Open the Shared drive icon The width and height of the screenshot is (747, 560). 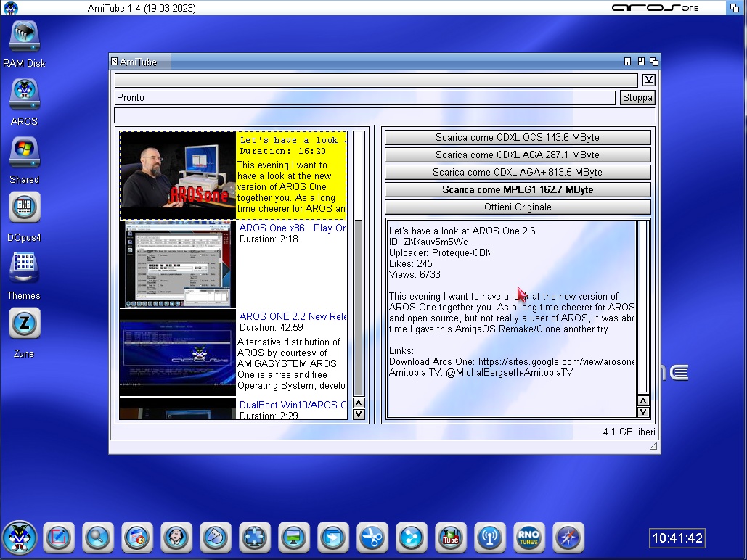pos(24,152)
